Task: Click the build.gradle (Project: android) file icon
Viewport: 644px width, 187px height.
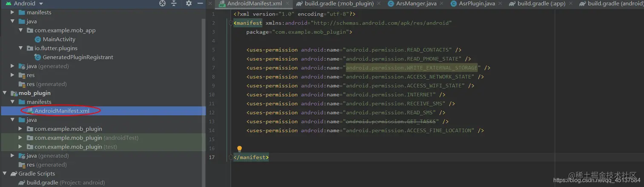Action: pyautogui.click(x=22, y=183)
